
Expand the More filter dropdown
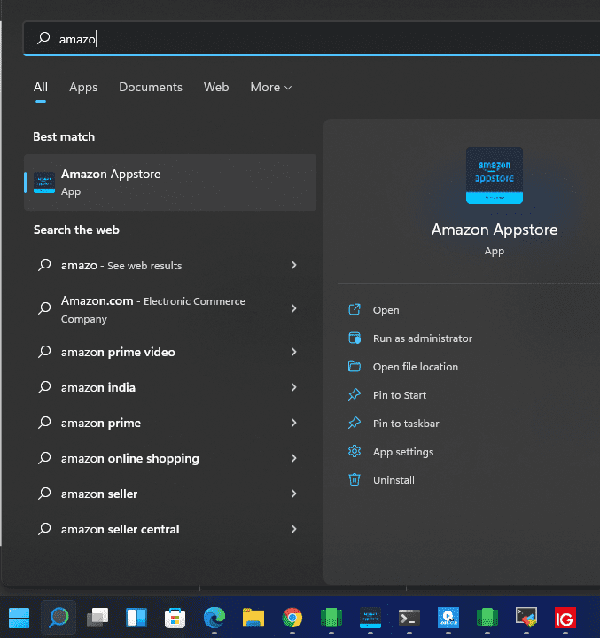click(x=270, y=87)
